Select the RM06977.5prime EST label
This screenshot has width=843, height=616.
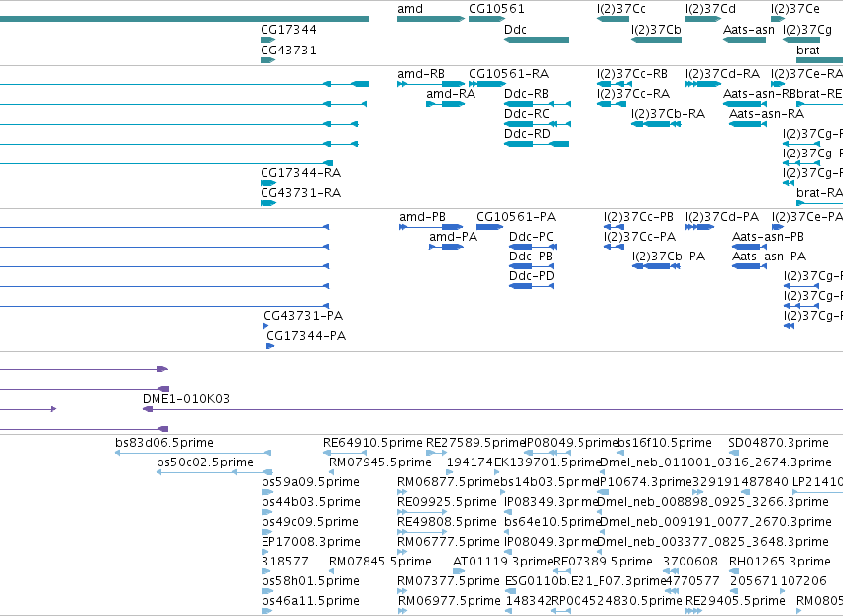[450, 602]
